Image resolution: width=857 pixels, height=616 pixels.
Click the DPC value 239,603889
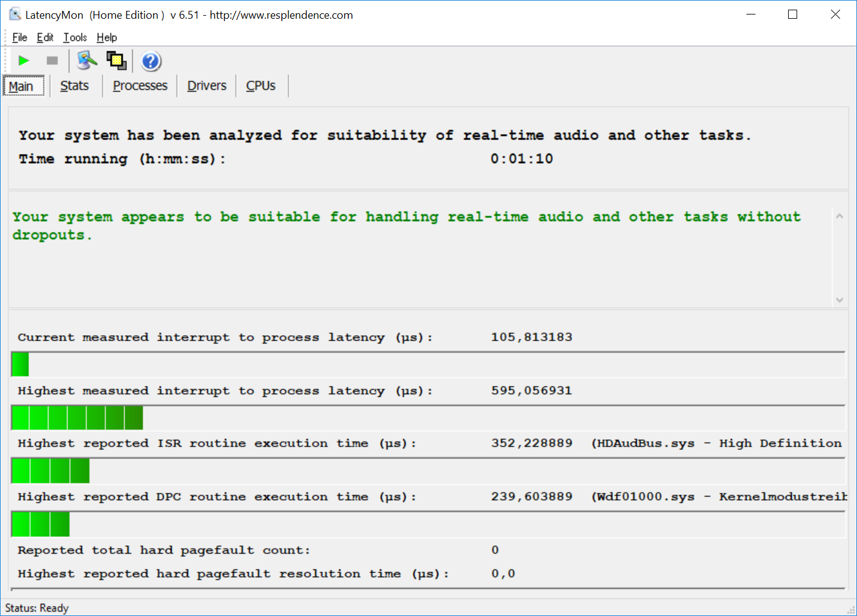pyautogui.click(x=532, y=496)
